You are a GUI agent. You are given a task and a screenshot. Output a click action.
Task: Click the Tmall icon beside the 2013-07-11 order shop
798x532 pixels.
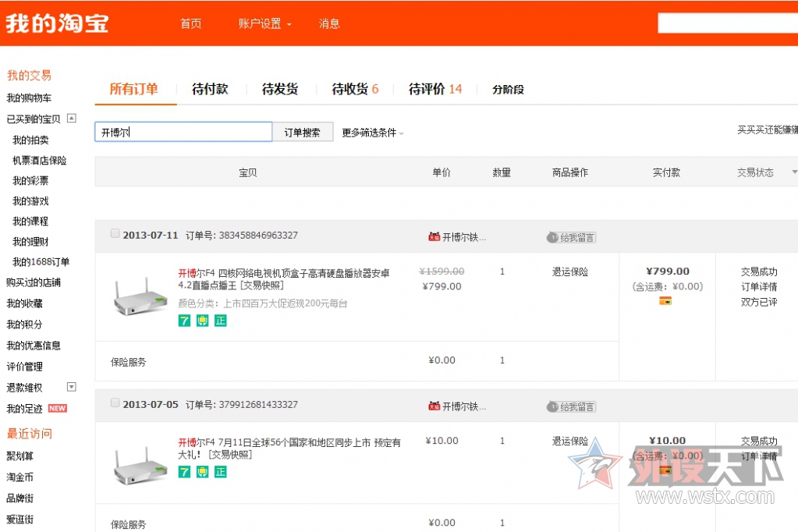coord(434,236)
